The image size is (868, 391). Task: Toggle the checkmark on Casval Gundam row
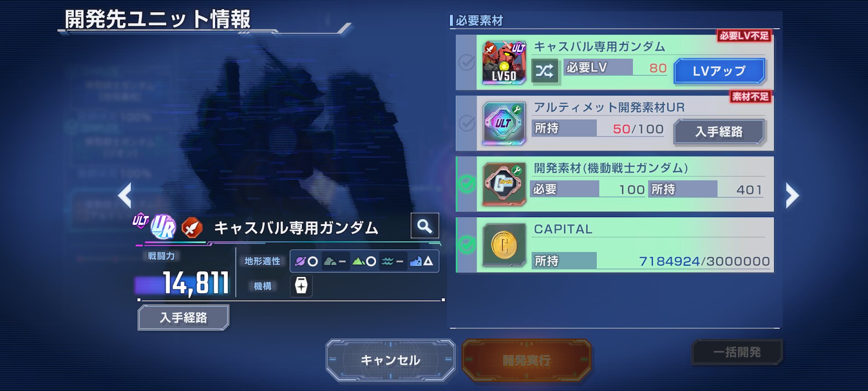(x=467, y=62)
